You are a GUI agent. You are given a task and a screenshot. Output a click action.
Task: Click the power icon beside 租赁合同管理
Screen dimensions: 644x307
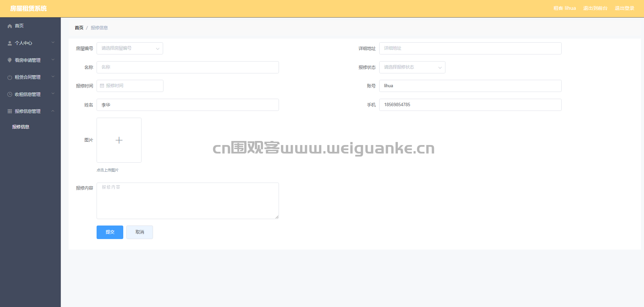pos(10,77)
